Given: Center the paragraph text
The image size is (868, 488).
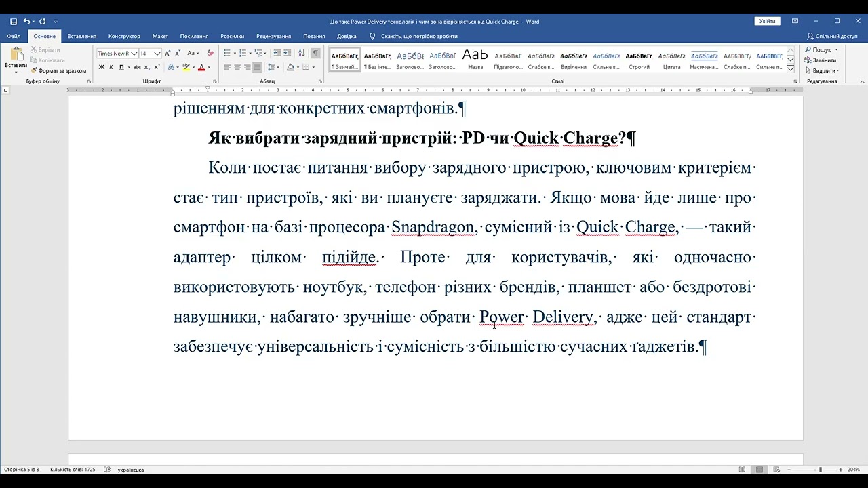Looking at the screenshot, I should tap(237, 67).
